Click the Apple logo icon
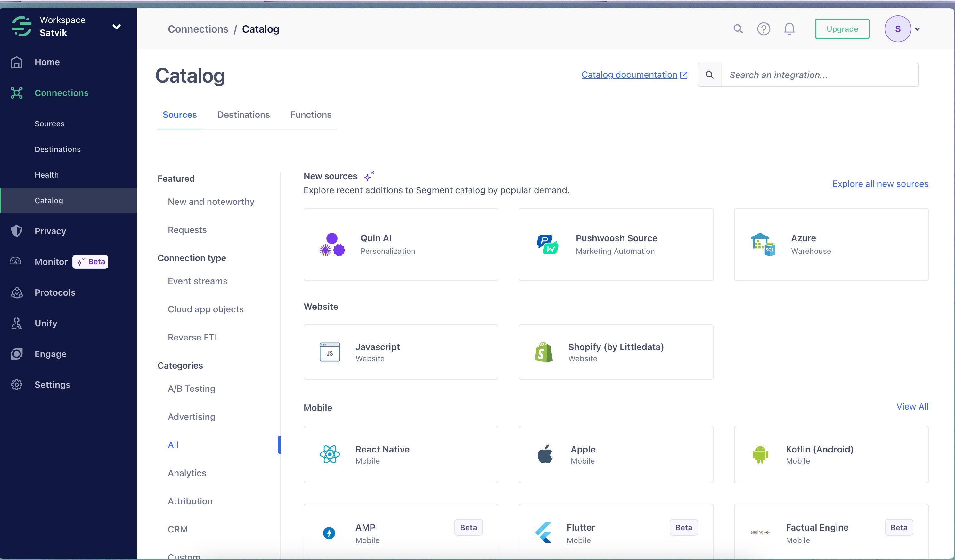 (x=545, y=454)
